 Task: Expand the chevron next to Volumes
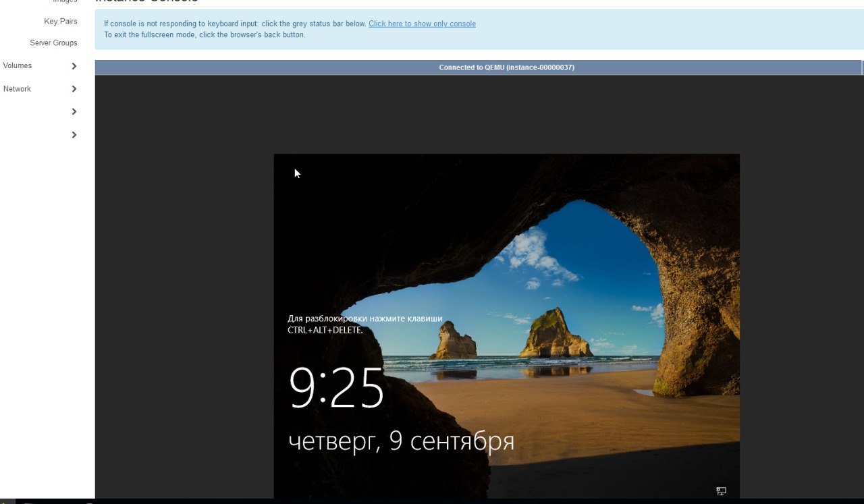point(74,66)
